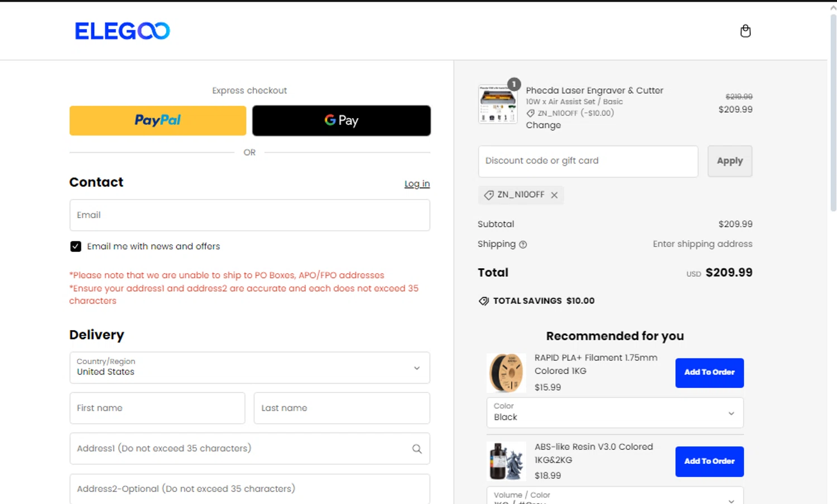Click the First name field
Viewport: 837px width, 504px height.
coord(157,408)
